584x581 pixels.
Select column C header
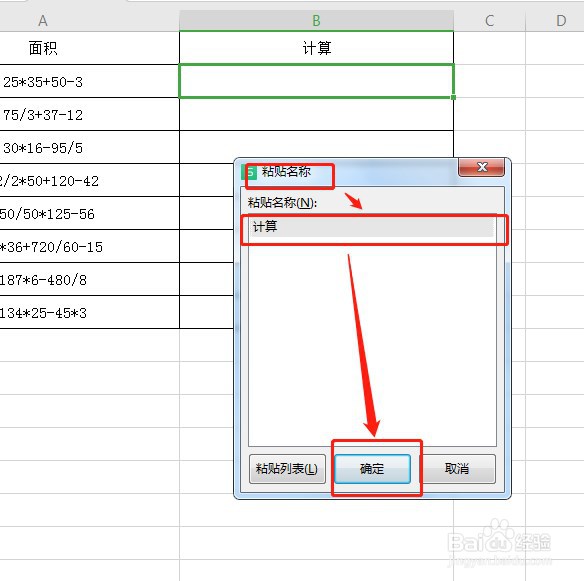coord(489,20)
